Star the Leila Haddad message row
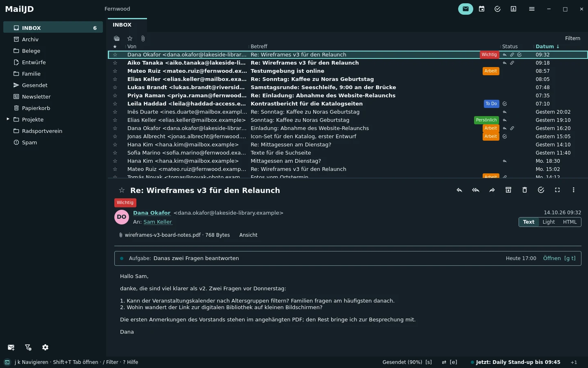 (x=115, y=104)
